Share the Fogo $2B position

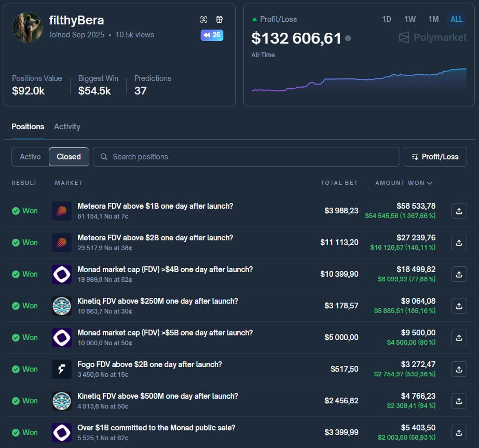point(459,369)
